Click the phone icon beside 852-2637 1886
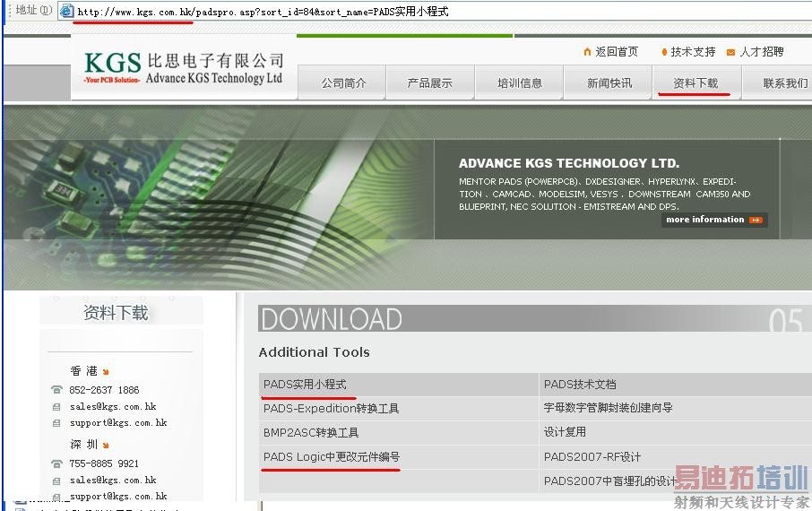 56,390
